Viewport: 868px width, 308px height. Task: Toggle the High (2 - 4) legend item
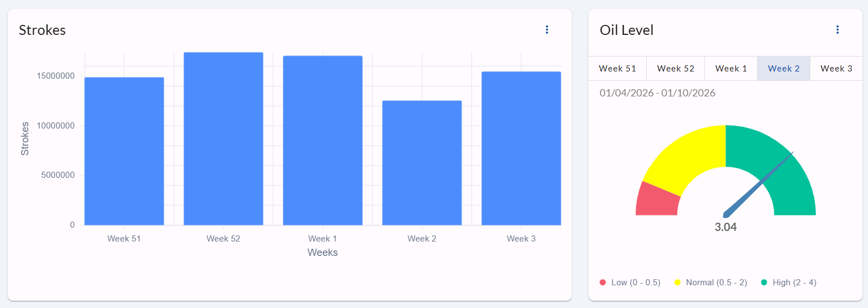pos(788,283)
